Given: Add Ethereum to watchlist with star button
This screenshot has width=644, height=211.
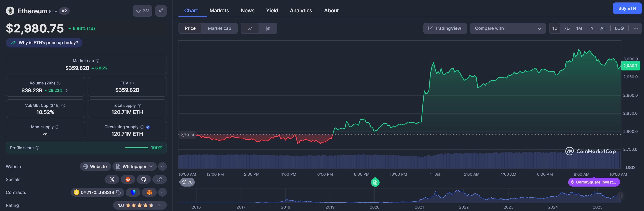Looking at the screenshot, I should (142, 11).
